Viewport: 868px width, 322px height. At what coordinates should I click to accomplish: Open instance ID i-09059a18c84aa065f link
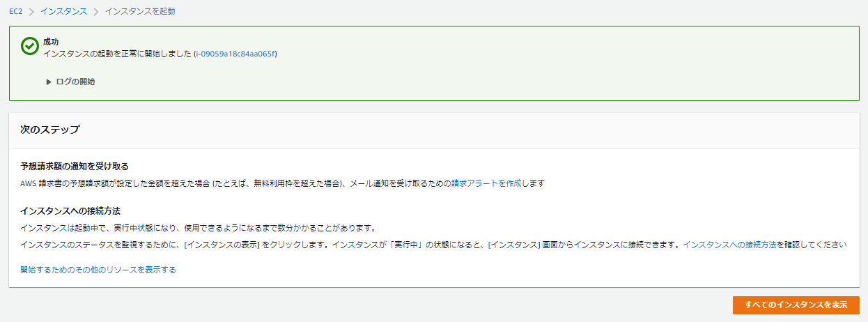[235, 54]
